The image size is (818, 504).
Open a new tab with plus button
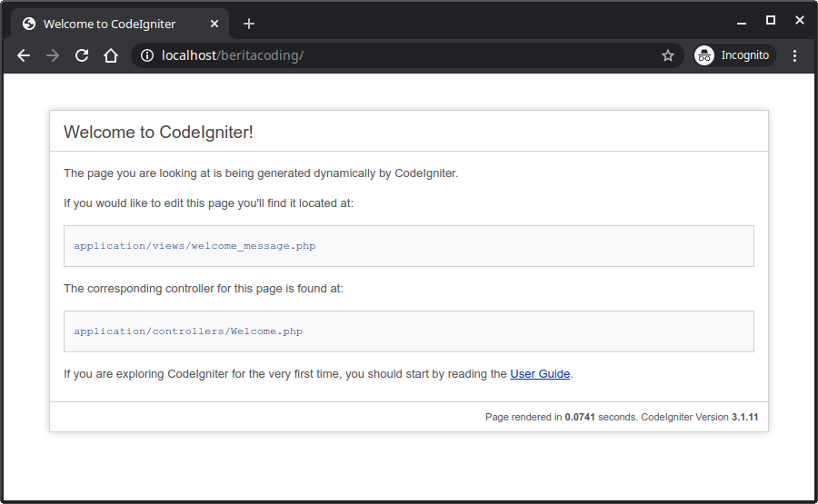pos(249,24)
